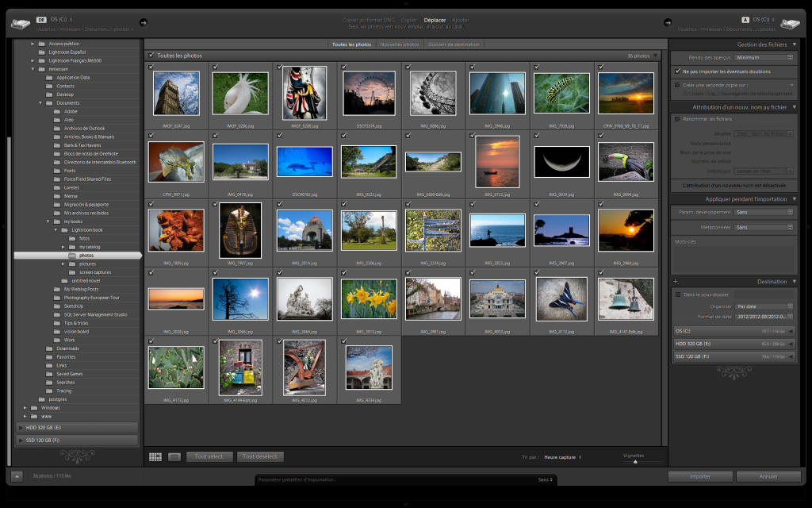Click the photos folder icon in tree
This screenshot has height=508, width=812.
point(72,256)
